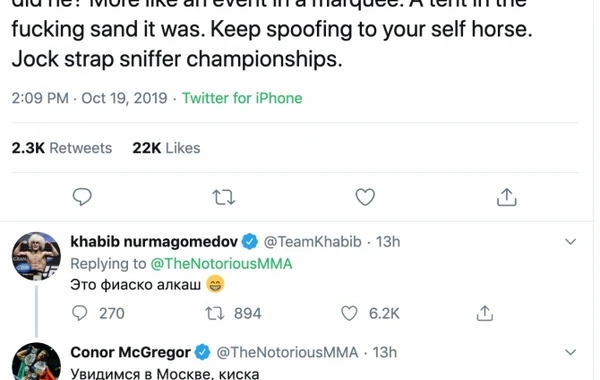Open Conor McGregor's display name
The width and height of the screenshot is (600, 380).
[130, 352]
